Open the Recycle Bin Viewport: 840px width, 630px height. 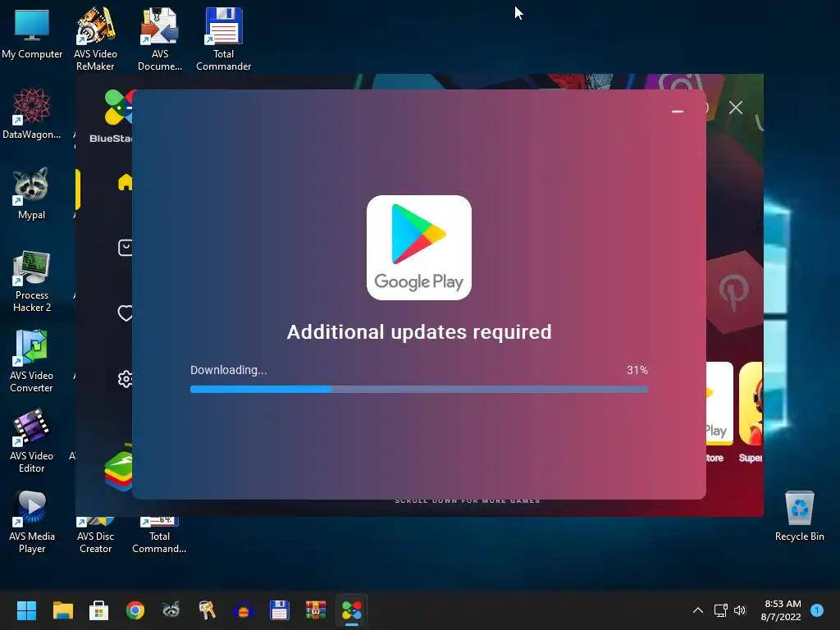tap(799, 515)
